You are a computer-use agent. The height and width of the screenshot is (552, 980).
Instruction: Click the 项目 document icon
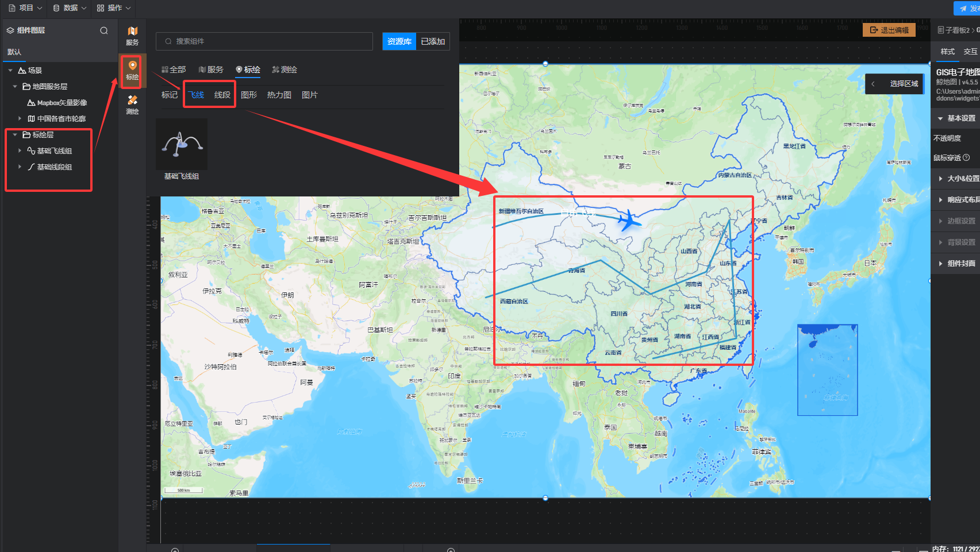[12, 8]
